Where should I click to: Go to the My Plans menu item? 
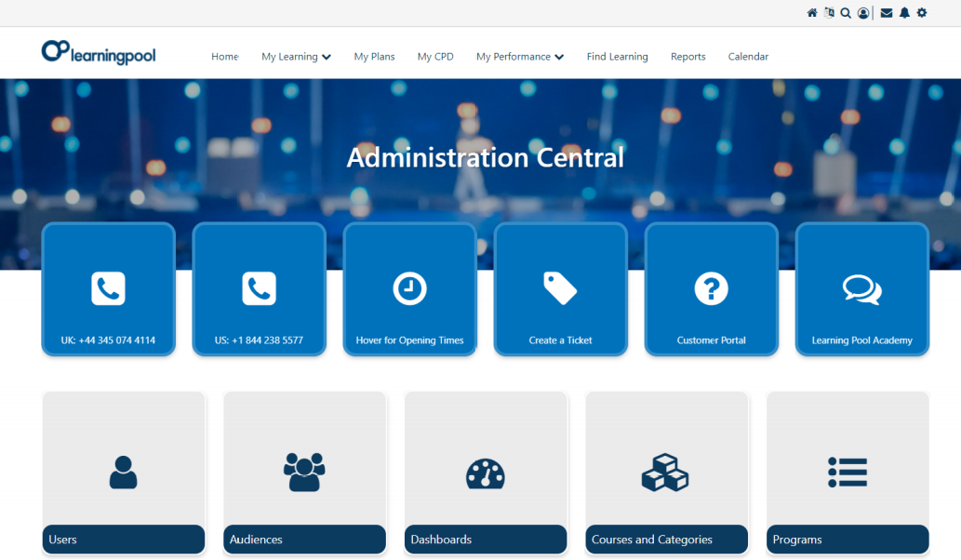click(x=374, y=57)
